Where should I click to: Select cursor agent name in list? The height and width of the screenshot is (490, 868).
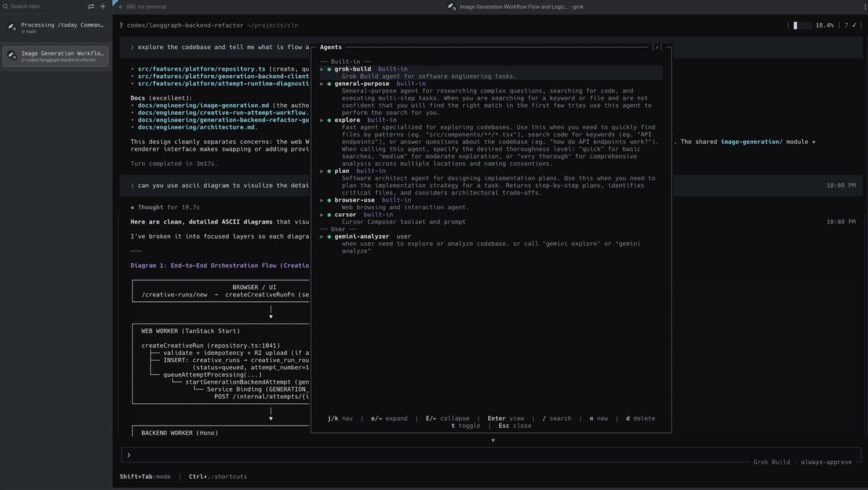pyautogui.click(x=346, y=215)
